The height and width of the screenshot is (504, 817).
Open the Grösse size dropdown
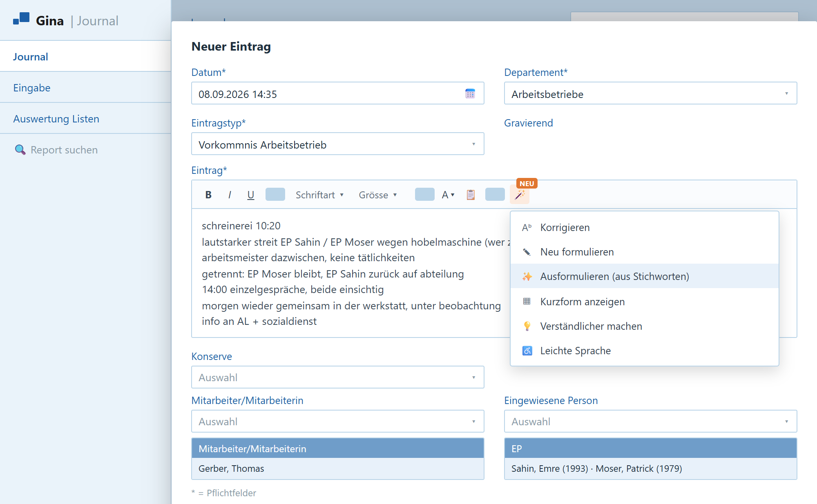click(378, 195)
